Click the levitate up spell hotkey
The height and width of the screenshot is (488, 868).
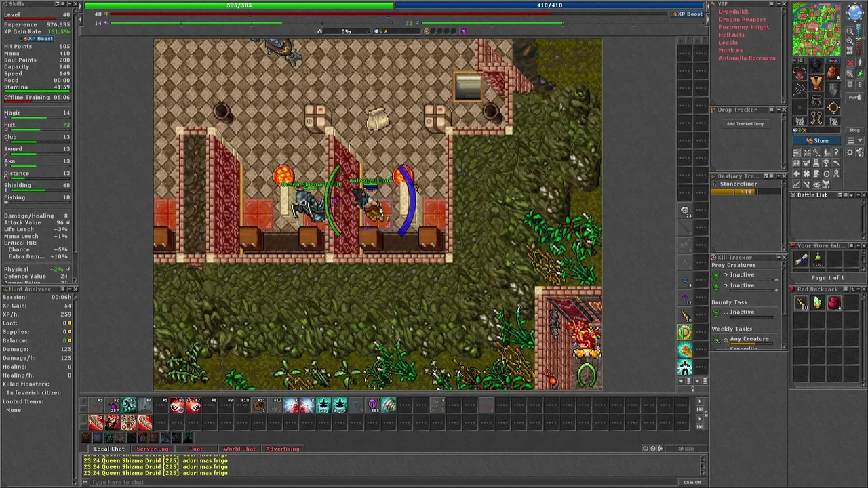pyautogui.click(x=323, y=405)
